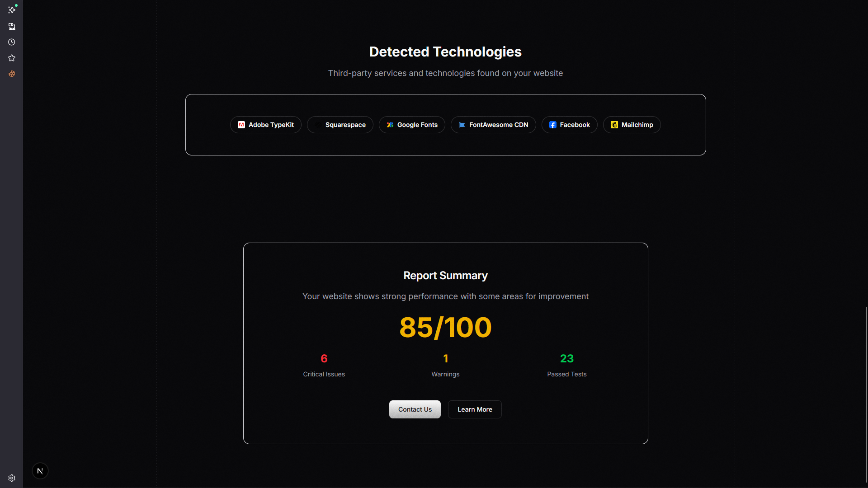Click the Google Fonts logo icon
The height and width of the screenshot is (488, 868).
pyautogui.click(x=390, y=125)
